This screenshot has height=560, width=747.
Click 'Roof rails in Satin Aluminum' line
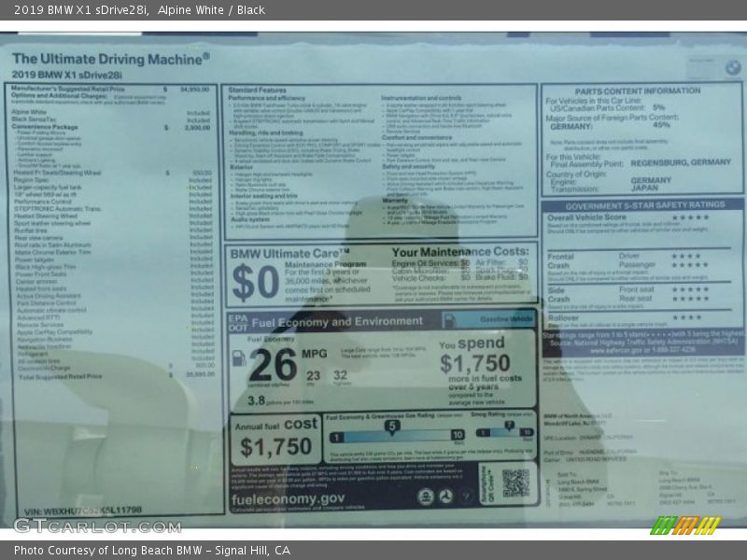click(x=114, y=245)
